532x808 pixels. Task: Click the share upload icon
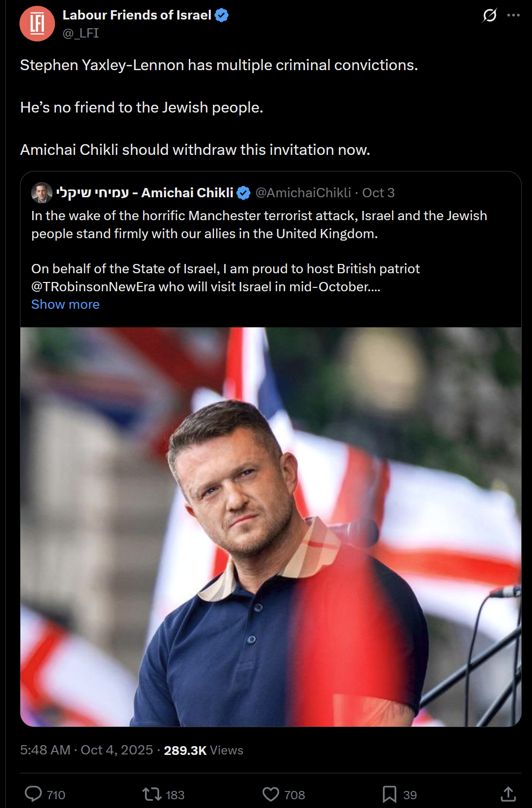[x=508, y=794]
